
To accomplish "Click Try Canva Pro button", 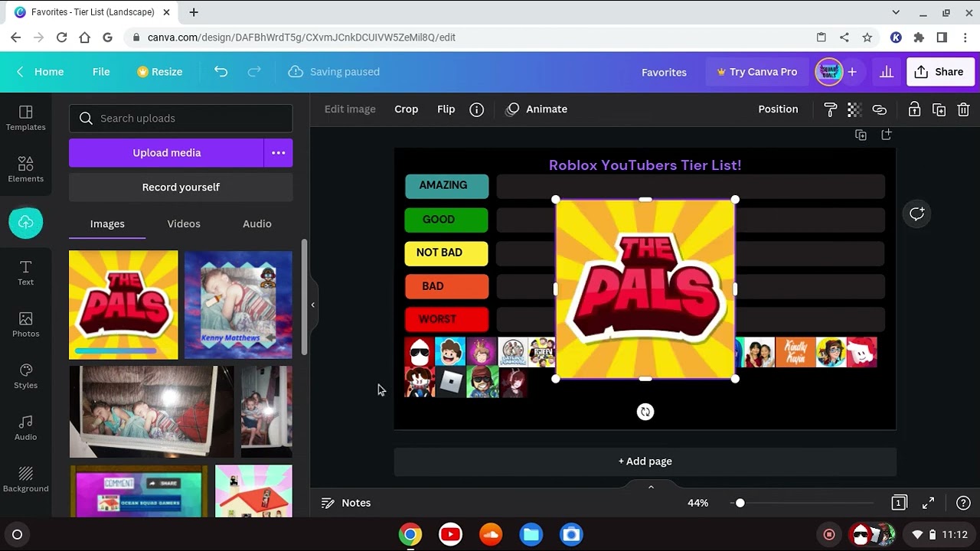I will 756,72.
